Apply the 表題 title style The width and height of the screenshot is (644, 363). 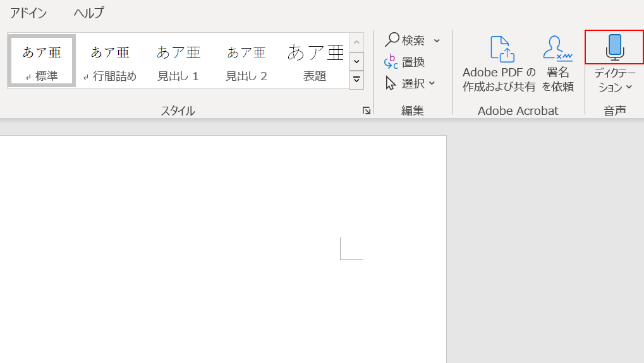(315, 61)
